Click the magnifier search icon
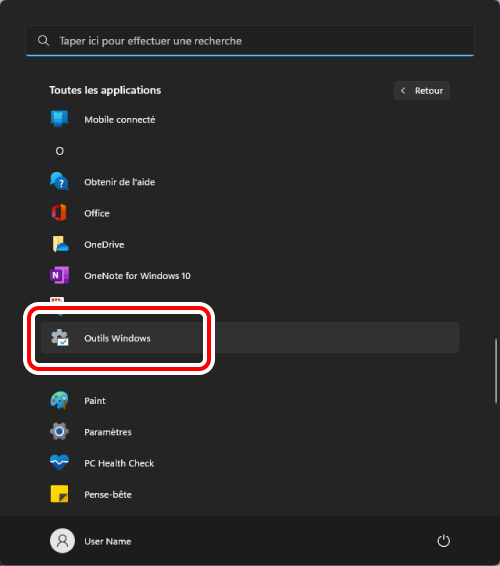The image size is (500, 566). click(43, 40)
